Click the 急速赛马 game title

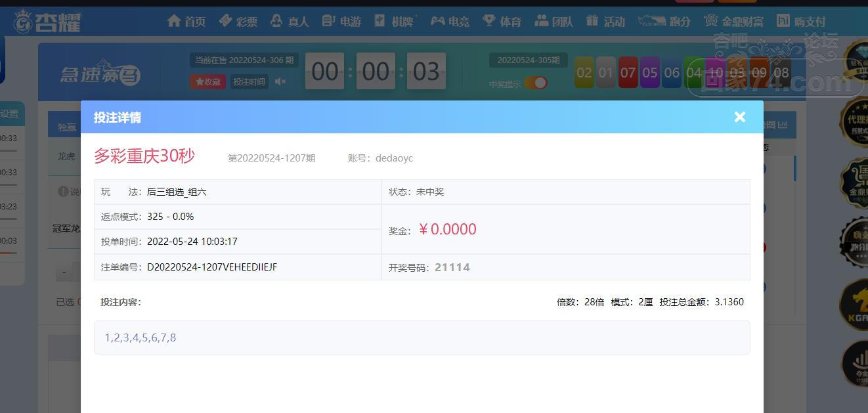[100, 74]
